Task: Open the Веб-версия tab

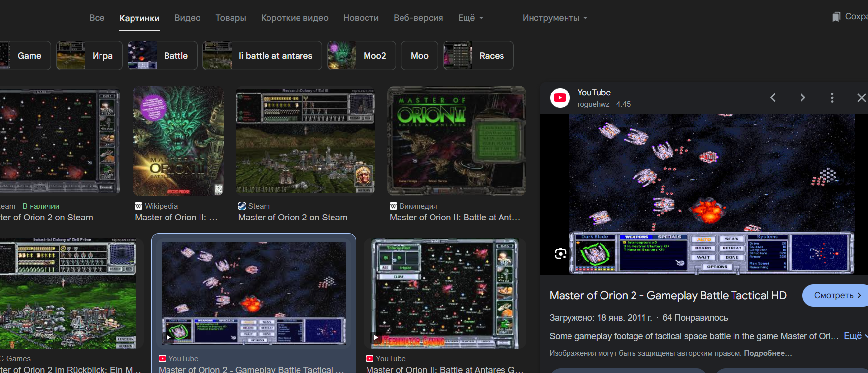Action: pyautogui.click(x=418, y=18)
